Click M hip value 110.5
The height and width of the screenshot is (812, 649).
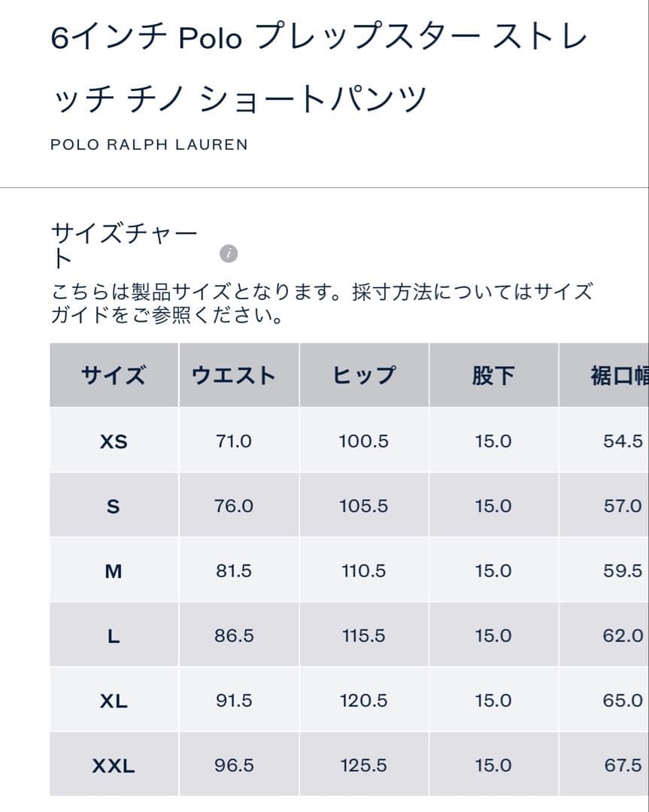point(364,571)
